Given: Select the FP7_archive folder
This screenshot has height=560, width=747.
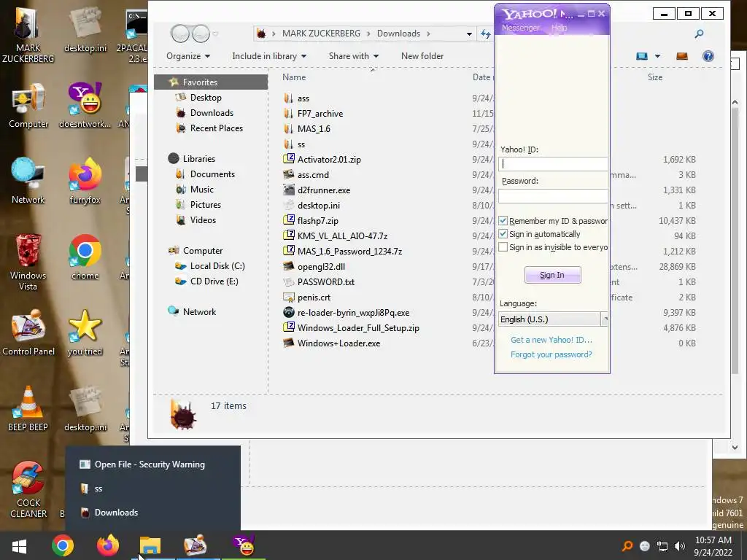Looking at the screenshot, I should 320,113.
